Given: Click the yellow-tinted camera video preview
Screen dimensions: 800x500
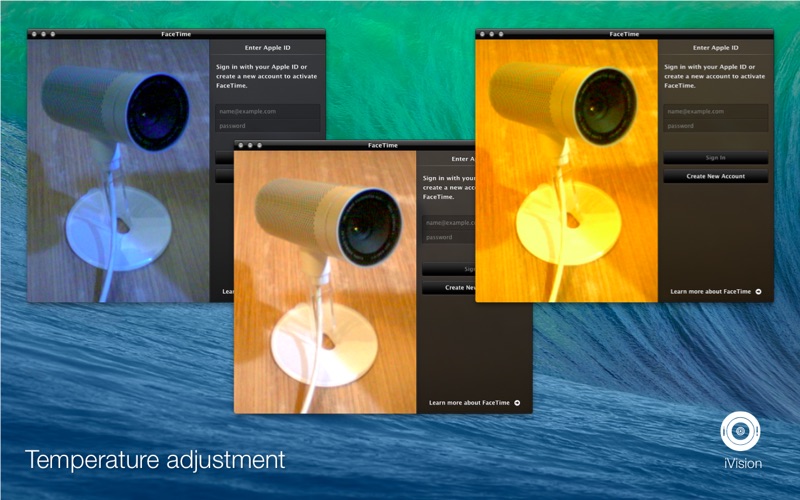Looking at the screenshot, I should 566,170.
